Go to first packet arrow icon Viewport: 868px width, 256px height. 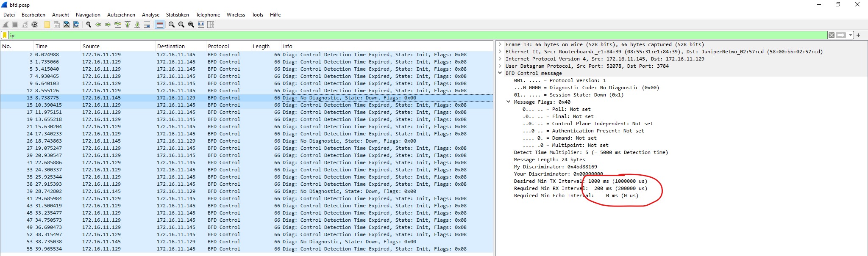point(128,25)
